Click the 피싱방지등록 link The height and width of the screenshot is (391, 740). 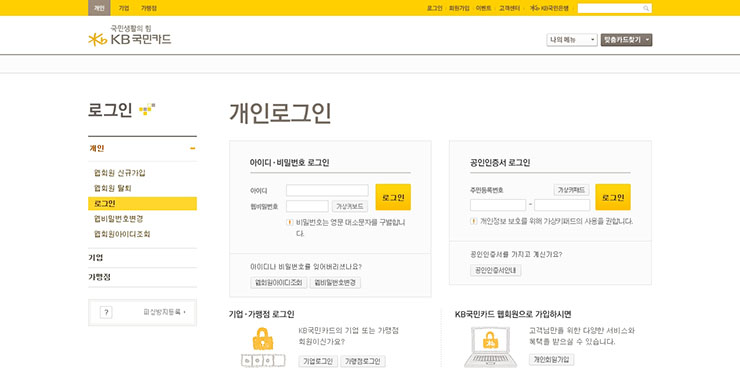click(x=164, y=312)
